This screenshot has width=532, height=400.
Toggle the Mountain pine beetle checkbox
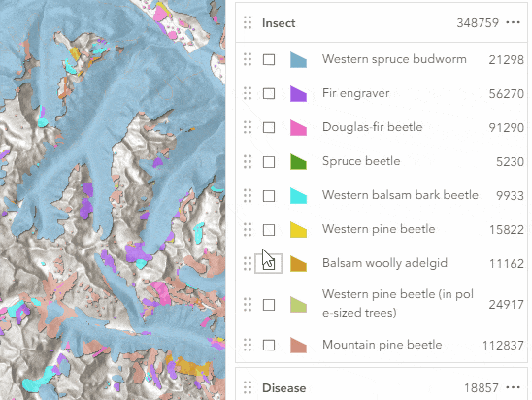coord(269,345)
